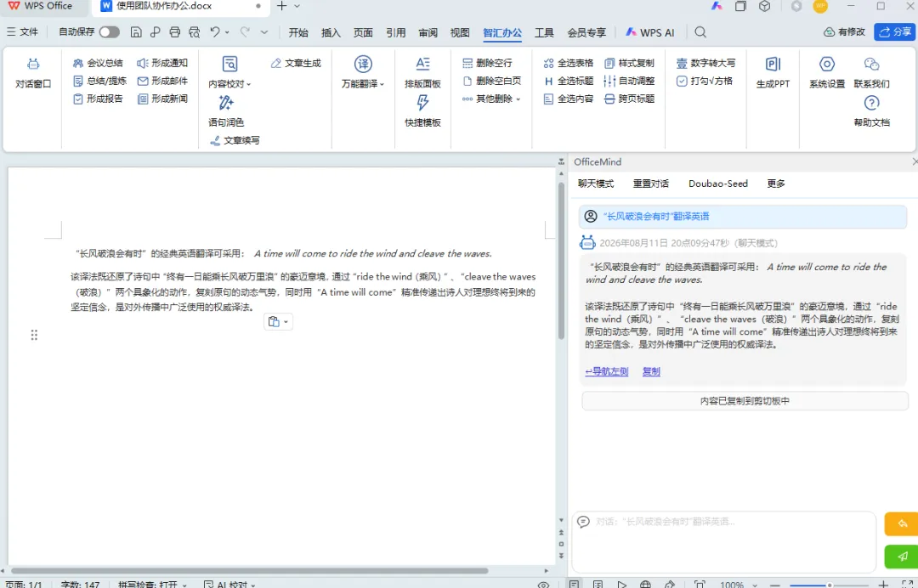Click the green send message button
The image size is (918, 588).
[902, 557]
